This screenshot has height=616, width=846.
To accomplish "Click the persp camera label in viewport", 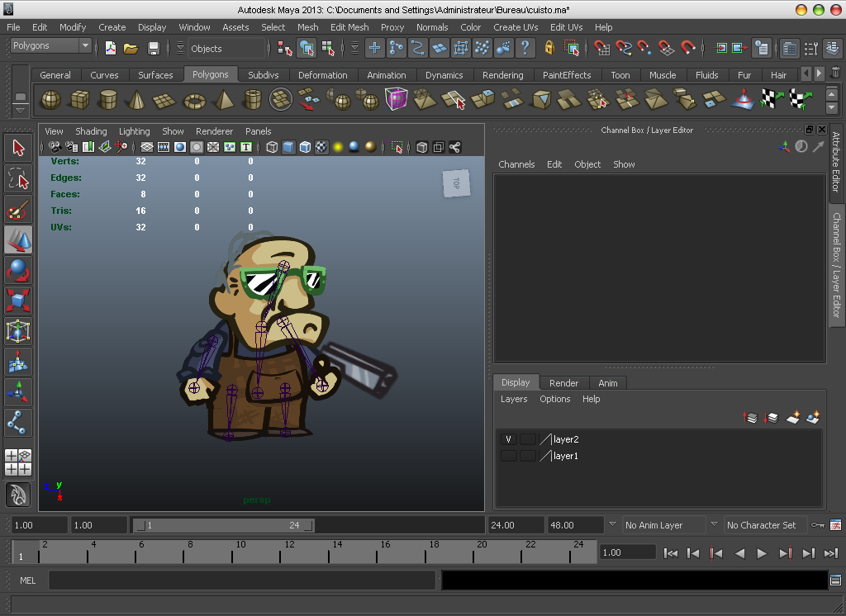I will pyautogui.click(x=256, y=500).
